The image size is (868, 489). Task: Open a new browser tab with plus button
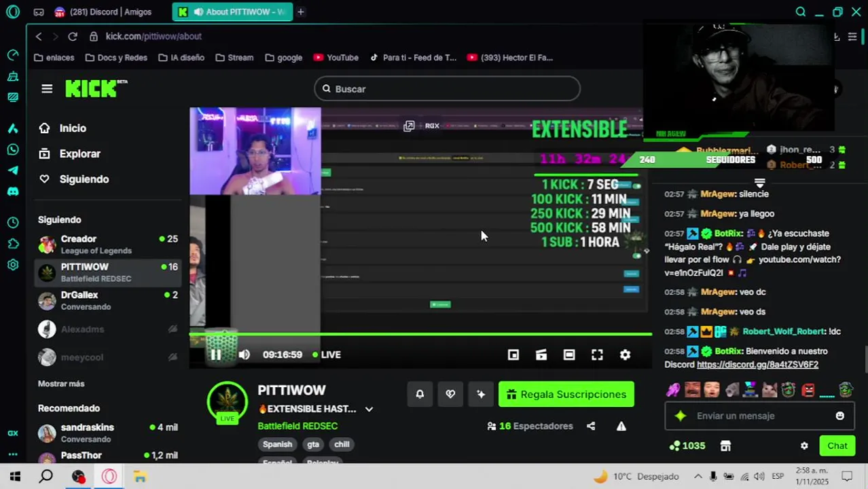click(300, 12)
